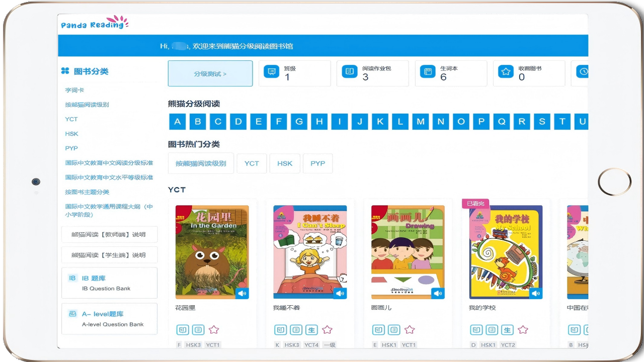Open the 分级测试 > level test
The width and height of the screenshot is (644, 362).
[210, 74]
